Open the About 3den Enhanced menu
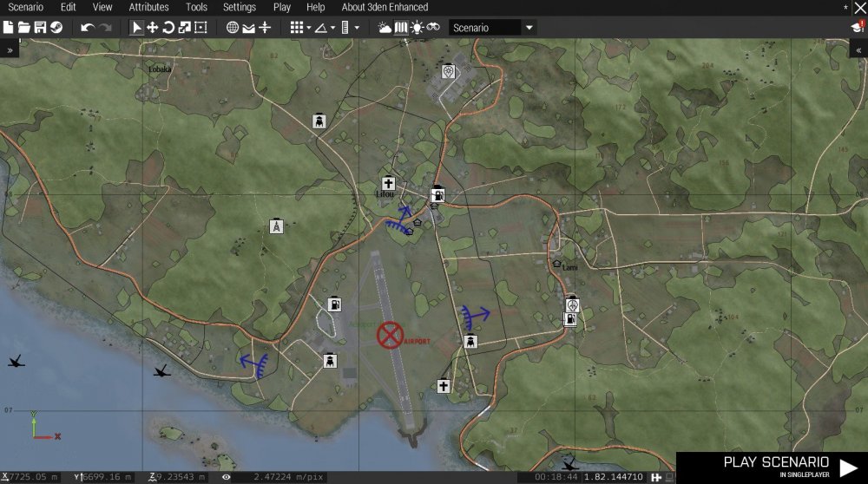The width and height of the screenshot is (868, 484). [x=385, y=7]
